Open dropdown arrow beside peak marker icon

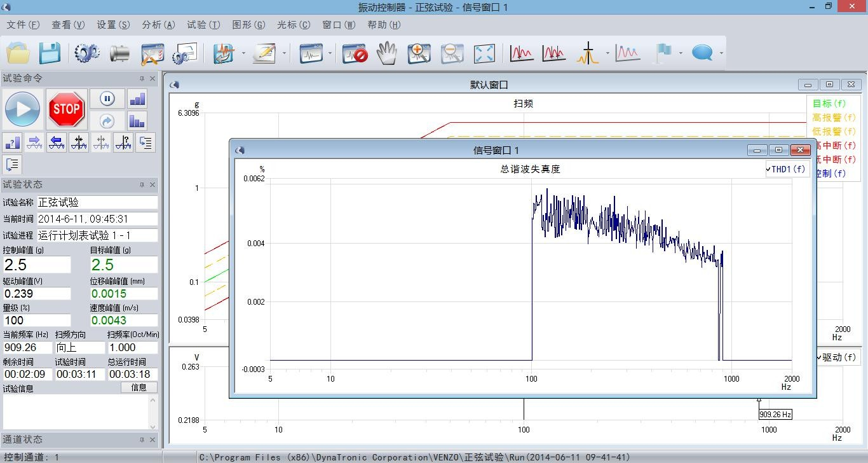pyautogui.click(x=607, y=53)
